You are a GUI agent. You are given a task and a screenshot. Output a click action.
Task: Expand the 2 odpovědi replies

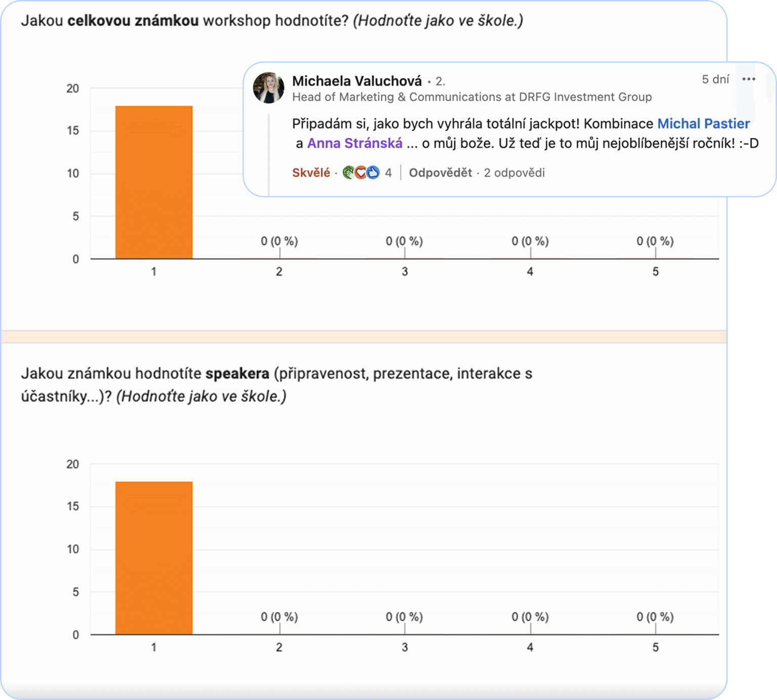(x=514, y=173)
